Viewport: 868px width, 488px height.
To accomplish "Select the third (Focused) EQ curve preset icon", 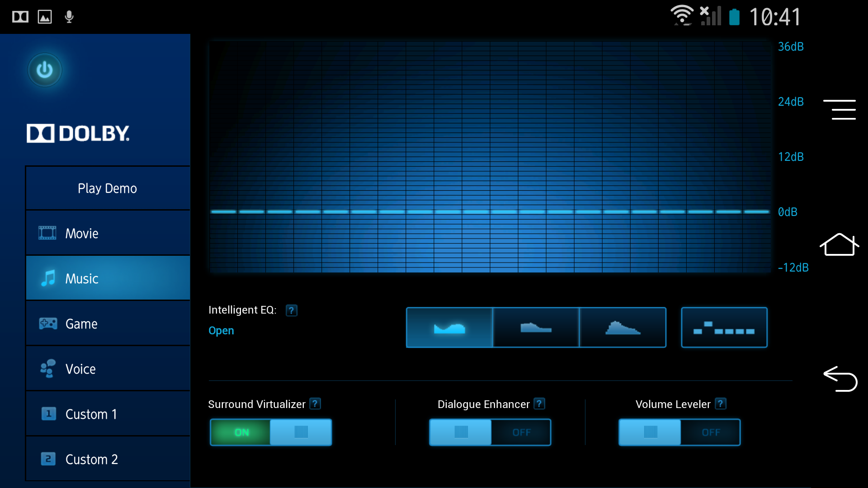I will (623, 328).
